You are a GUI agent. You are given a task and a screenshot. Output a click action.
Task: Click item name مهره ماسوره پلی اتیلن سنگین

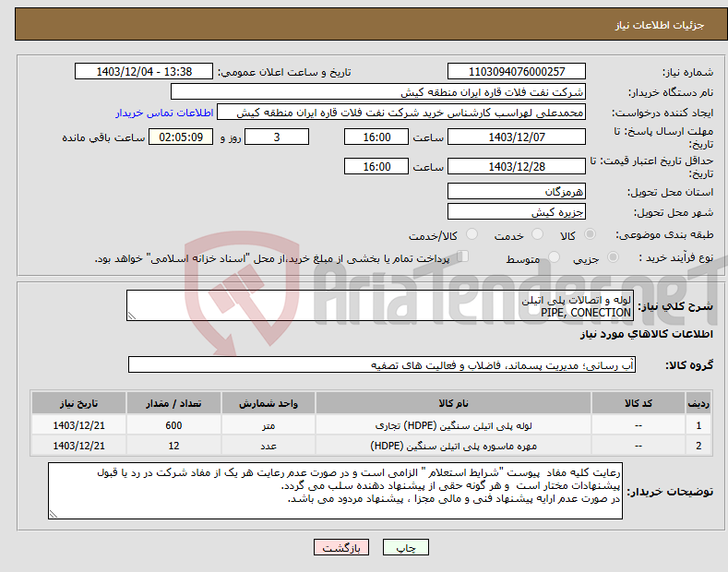(x=453, y=446)
